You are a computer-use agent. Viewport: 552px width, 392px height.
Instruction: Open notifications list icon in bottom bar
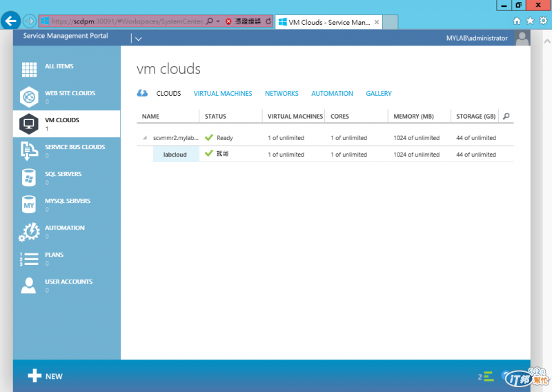tap(489, 377)
